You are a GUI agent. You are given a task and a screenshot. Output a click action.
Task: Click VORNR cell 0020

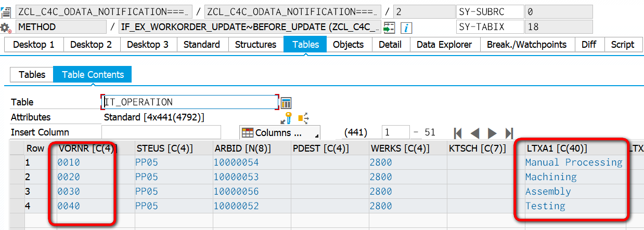tap(96, 177)
